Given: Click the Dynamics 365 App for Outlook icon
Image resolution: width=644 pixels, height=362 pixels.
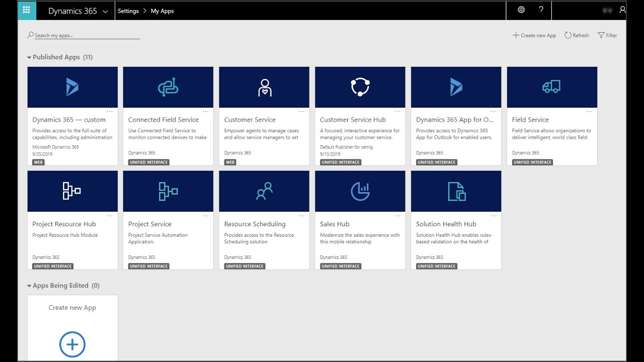Looking at the screenshot, I should click(x=456, y=87).
